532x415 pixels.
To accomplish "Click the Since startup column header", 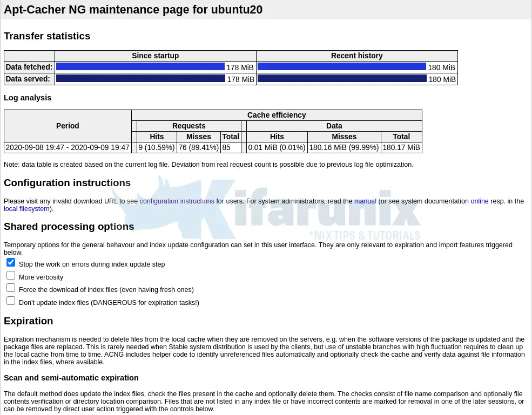I will [x=155, y=56].
